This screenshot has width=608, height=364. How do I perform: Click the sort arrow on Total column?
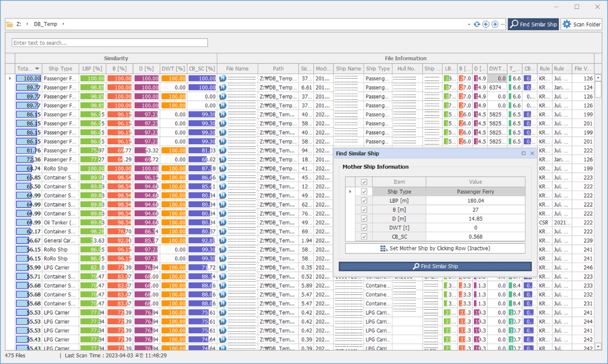point(37,69)
